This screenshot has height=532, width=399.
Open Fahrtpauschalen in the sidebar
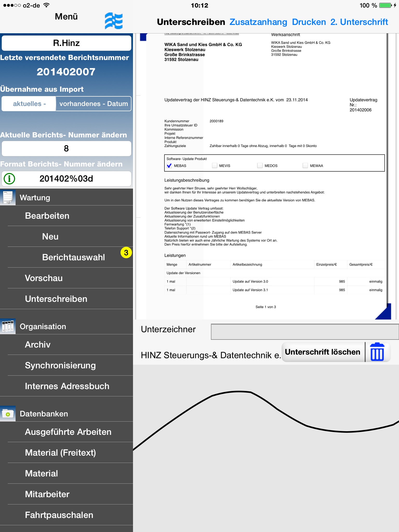66,515
